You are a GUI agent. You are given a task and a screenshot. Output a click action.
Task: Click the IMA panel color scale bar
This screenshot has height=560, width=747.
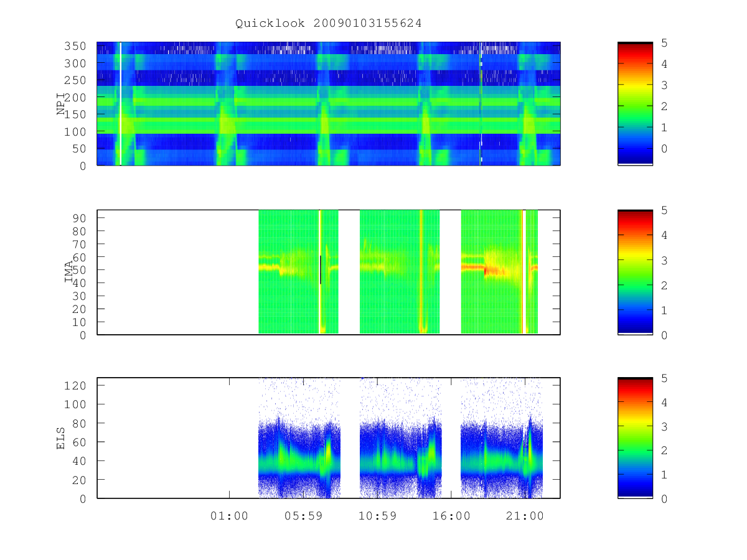pos(635,272)
